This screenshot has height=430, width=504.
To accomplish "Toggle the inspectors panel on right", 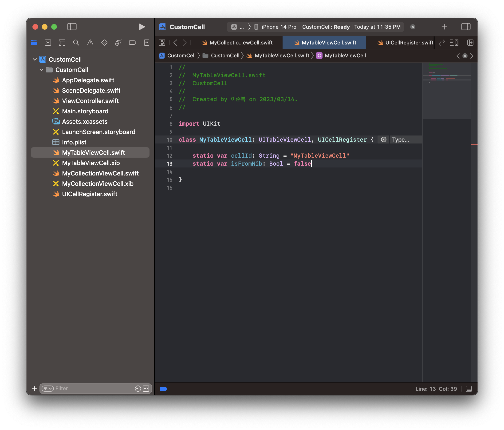I will coord(466,27).
